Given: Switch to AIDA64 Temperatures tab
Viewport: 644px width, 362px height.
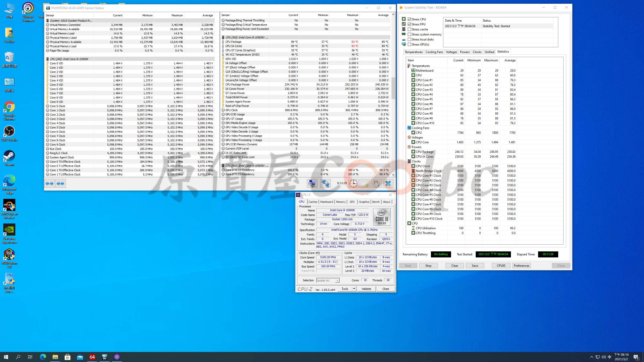Looking at the screenshot, I should tap(413, 52).
